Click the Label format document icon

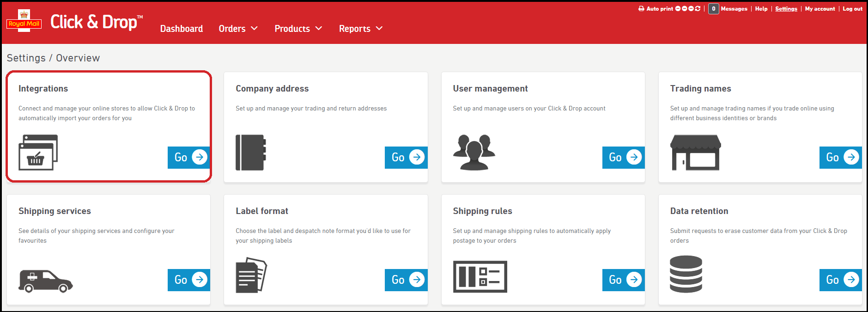(251, 275)
